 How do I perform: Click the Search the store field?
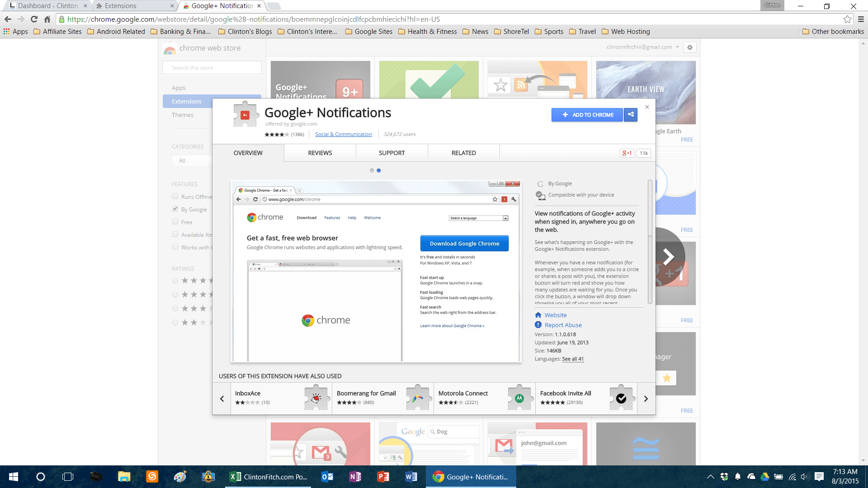pyautogui.click(x=212, y=67)
